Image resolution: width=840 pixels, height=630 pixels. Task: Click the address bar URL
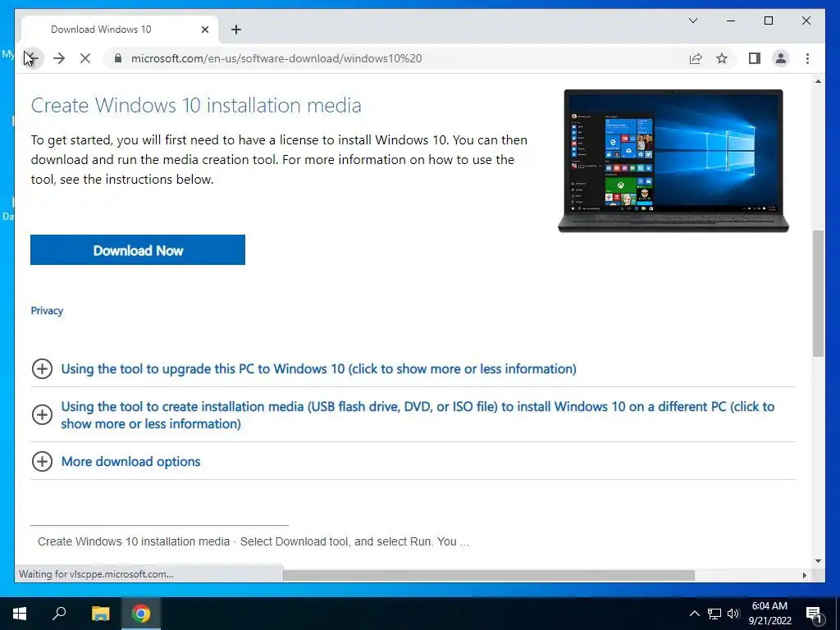(276, 58)
